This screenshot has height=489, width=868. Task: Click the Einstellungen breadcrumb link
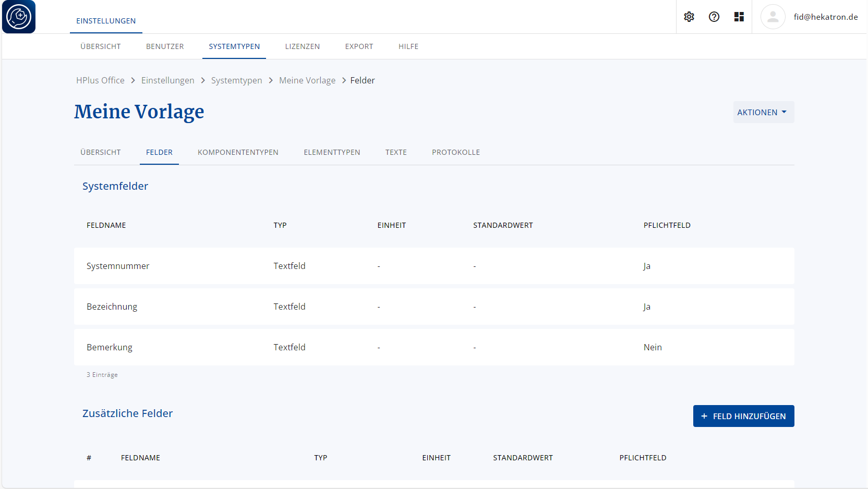click(x=167, y=80)
